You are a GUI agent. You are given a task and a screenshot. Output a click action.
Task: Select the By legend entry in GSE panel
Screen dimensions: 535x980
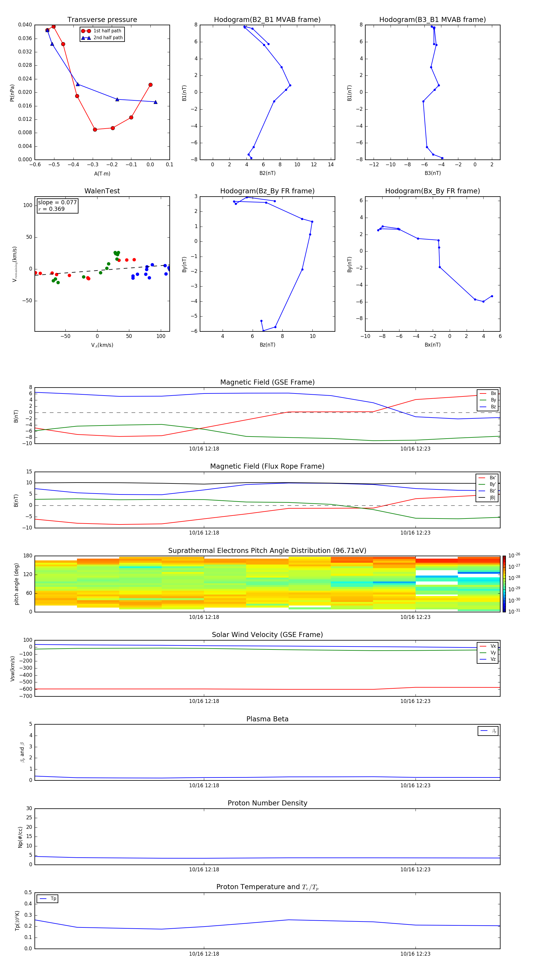click(488, 400)
